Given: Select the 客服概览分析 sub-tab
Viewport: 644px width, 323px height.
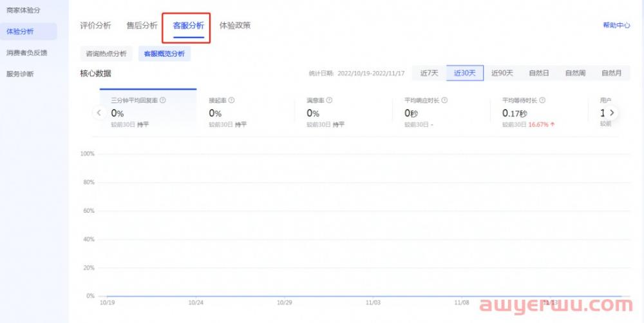Looking at the screenshot, I should coord(164,54).
